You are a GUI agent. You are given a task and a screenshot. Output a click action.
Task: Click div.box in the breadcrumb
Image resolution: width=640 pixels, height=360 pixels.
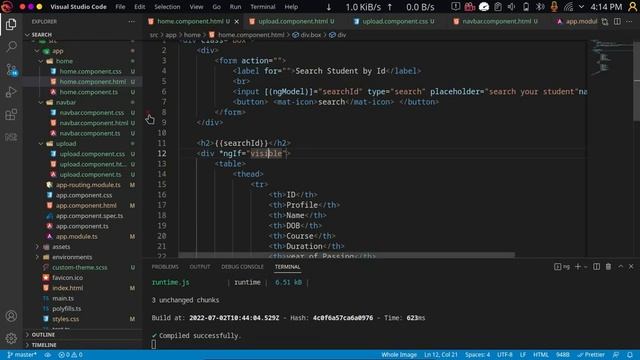coord(307,35)
